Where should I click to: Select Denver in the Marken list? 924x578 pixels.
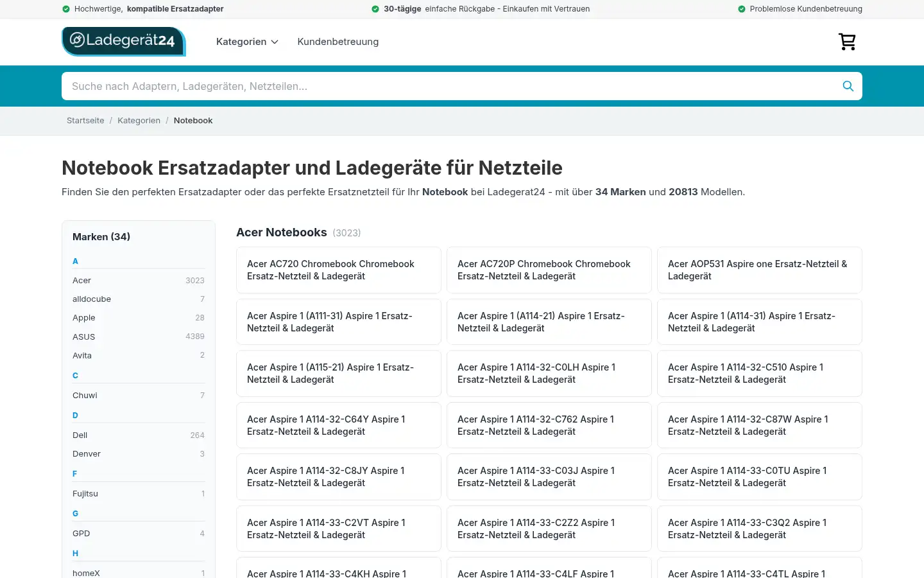(139, 454)
